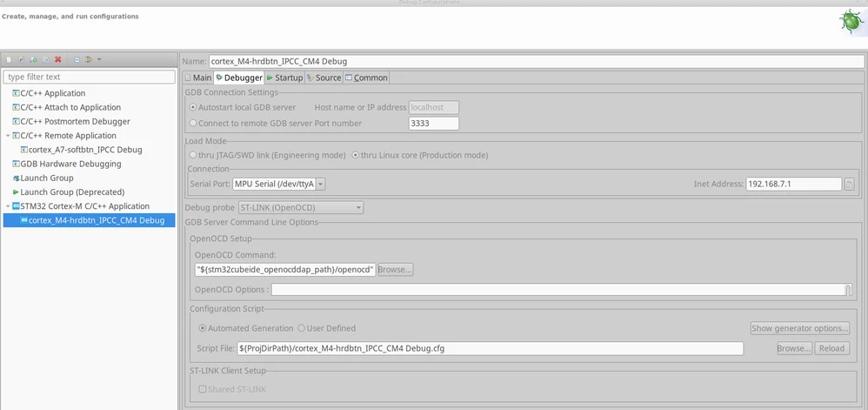The width and height of the screenshot is (868, 410).
Task: Delete selected configuration using red X icon
Action: coord(58,59)
